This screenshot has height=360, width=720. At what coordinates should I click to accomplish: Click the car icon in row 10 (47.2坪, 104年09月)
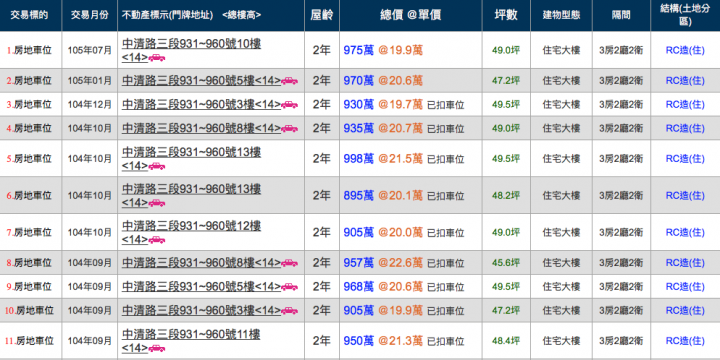pyautogui.click(x=289, y=310)
